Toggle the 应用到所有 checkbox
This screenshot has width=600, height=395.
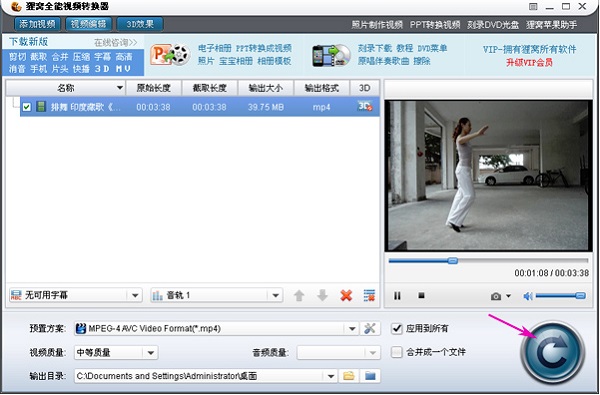[397, 328]
